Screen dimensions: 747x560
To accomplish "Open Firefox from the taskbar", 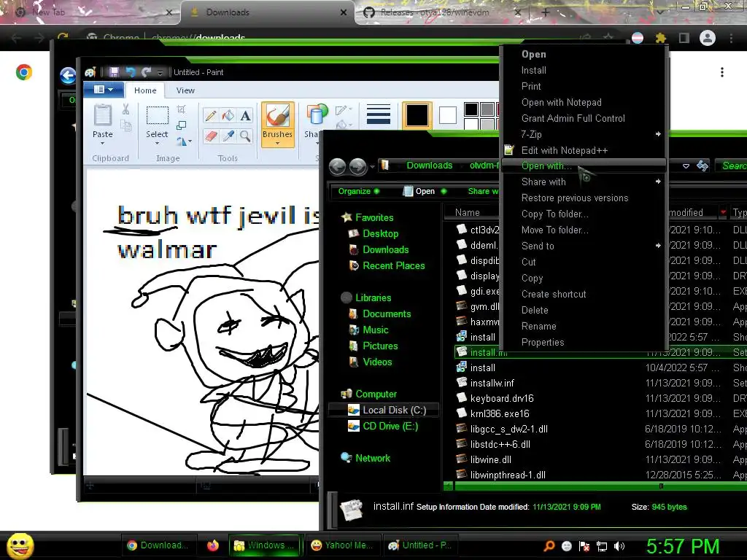I will [213, 545].
